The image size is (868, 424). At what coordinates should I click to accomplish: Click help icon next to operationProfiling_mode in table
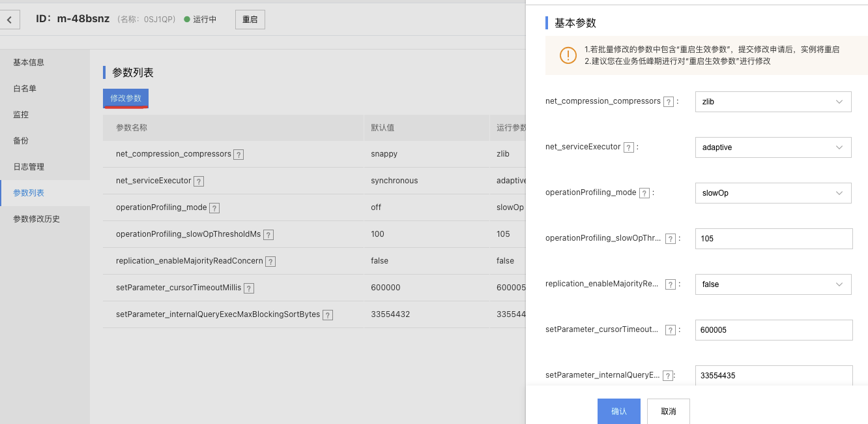[x=214, y=208]
